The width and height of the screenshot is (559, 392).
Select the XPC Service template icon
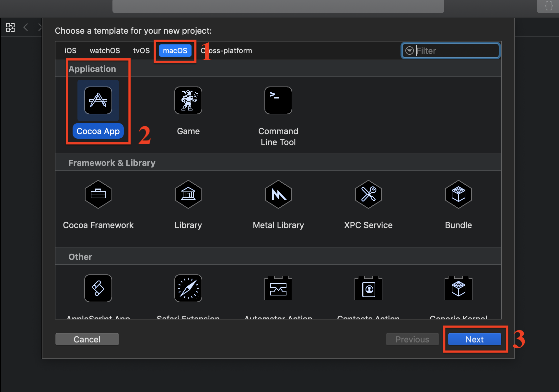[368, 194]
